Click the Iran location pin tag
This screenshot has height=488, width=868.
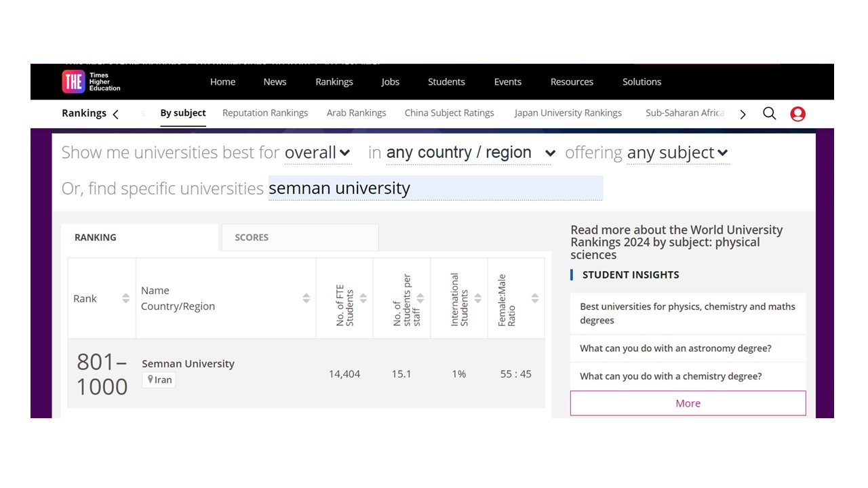click(x=159, y=380)
